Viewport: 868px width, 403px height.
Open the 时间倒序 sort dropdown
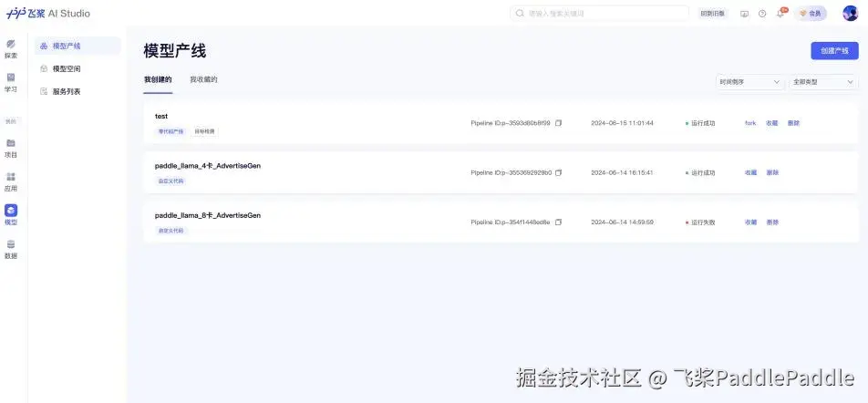(x=749, y=82)
